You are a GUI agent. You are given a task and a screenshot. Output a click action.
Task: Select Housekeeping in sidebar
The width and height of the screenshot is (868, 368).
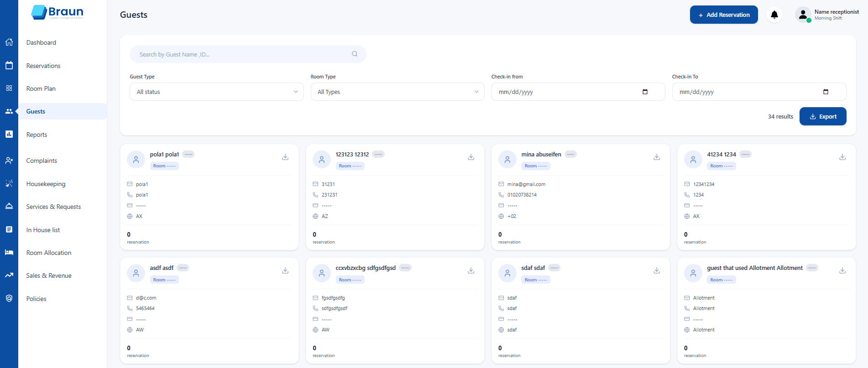(46, 184)
